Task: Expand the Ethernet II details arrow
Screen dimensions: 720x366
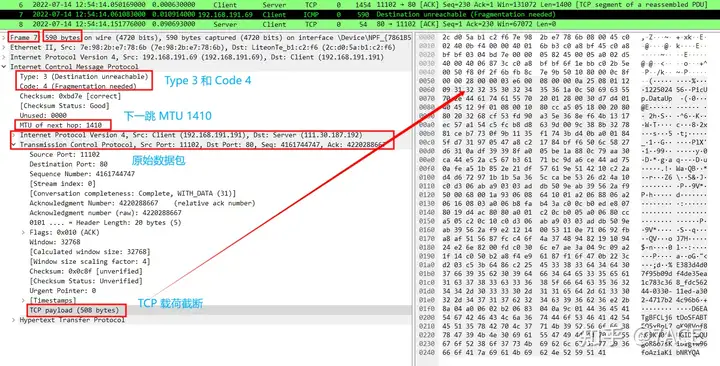Action: pos(4,47)
